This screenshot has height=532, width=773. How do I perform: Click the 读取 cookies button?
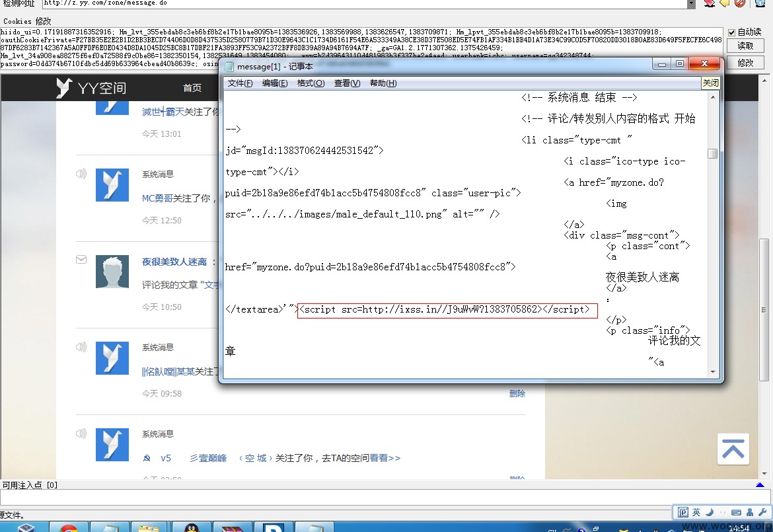[x=745, y=46]
